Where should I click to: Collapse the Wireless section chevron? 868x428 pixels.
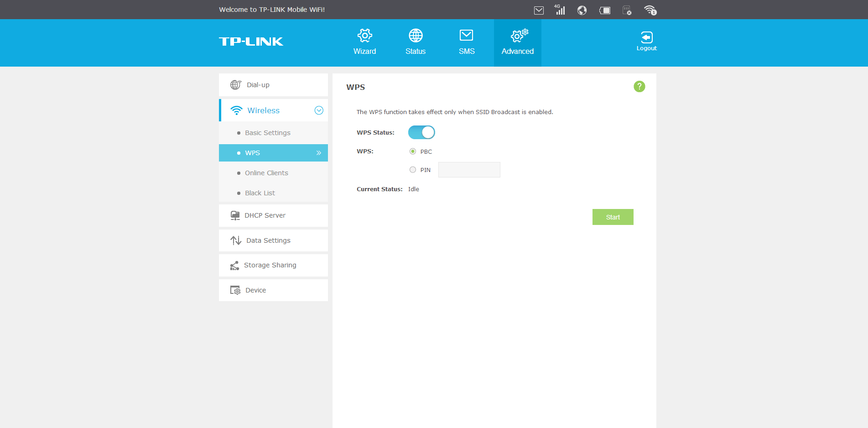click(319, 110)
